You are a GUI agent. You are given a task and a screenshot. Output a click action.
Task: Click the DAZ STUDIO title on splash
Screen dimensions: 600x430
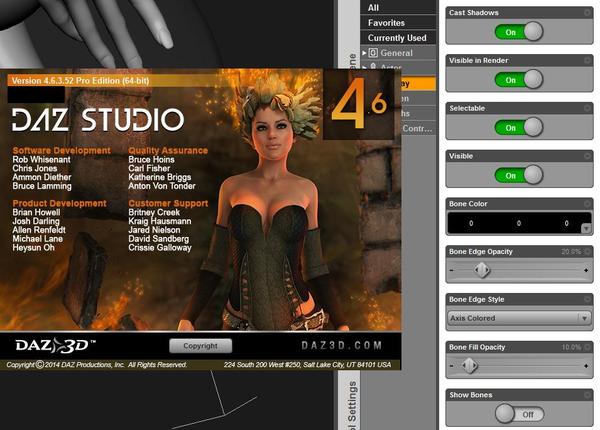(x=98, y=119)
